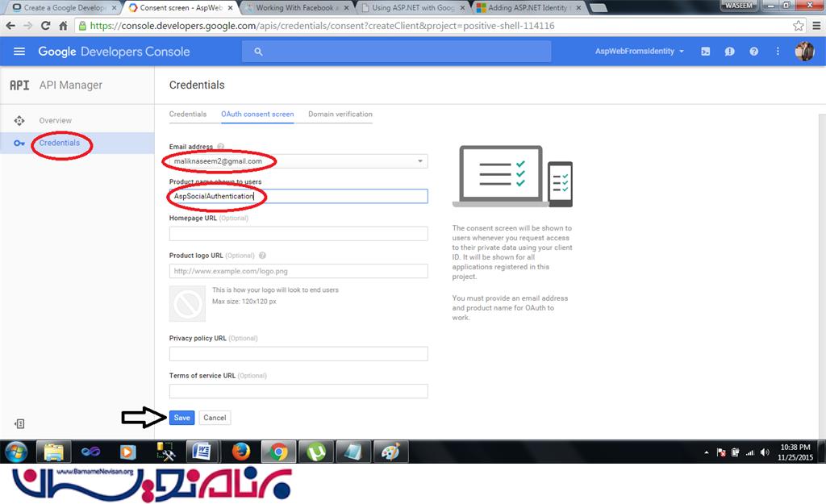
Task: Open Overview in the sidebar
Action: tap(56, 121)
